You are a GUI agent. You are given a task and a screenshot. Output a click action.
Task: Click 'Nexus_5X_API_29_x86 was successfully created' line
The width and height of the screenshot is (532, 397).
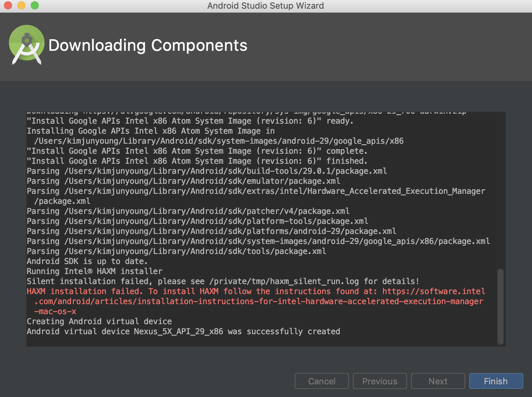(x=183, y=332)
